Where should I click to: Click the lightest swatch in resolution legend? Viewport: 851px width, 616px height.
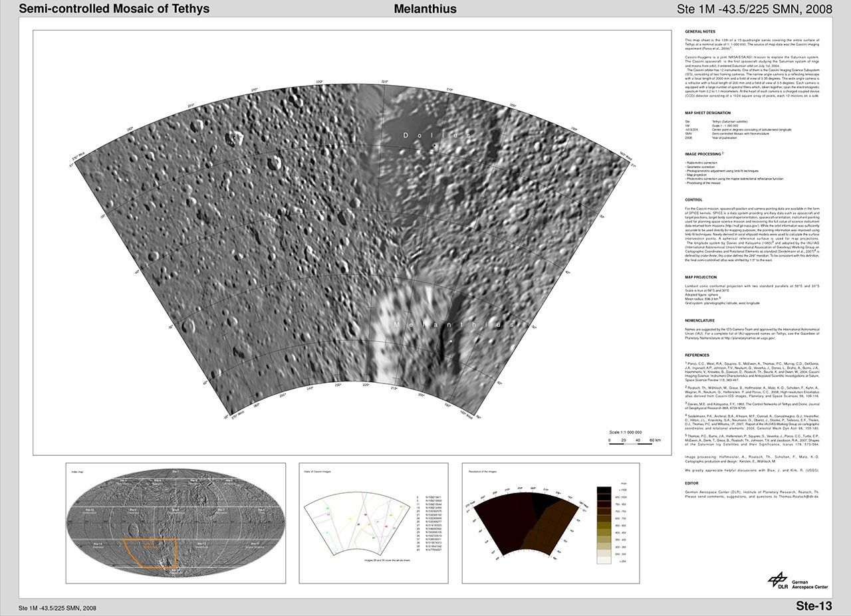tap(604, 561)
